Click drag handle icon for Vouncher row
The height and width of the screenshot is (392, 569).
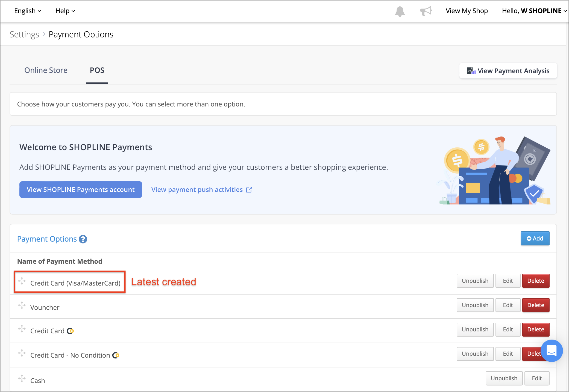pos(22,305)
